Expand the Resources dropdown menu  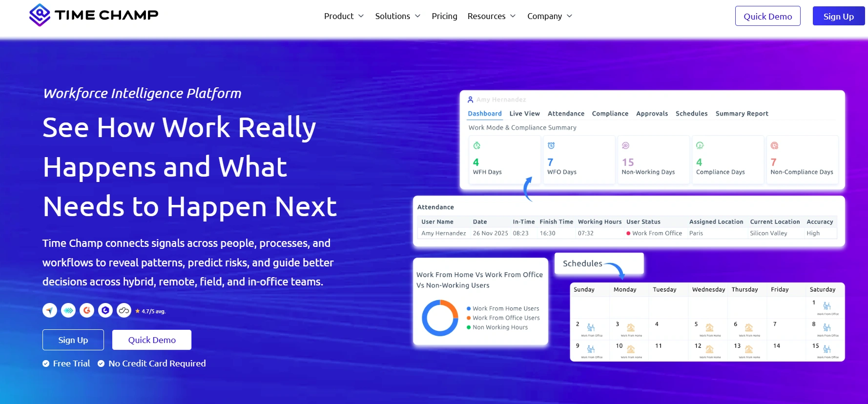click(491, 16)
